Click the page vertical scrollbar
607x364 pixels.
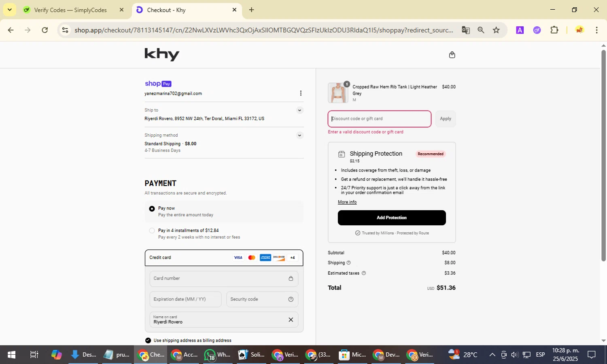[x=603, y=156]
